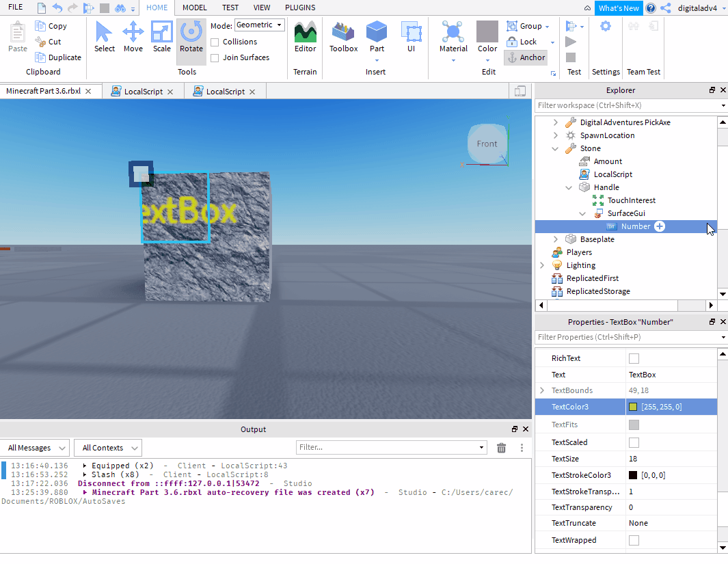Click the TextColor3 yellow swatch
This screenshot has width=728, height=564.
click(633, 407)
